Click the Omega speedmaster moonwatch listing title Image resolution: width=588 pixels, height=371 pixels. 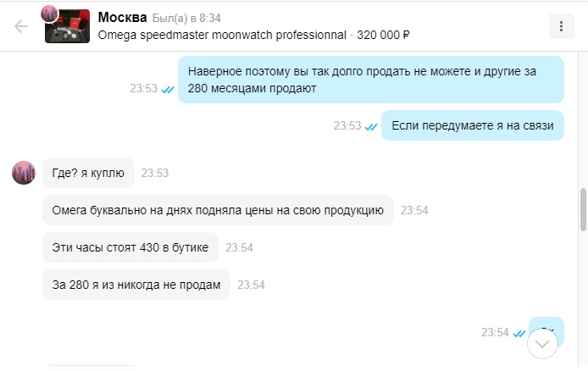coord(222,35)
